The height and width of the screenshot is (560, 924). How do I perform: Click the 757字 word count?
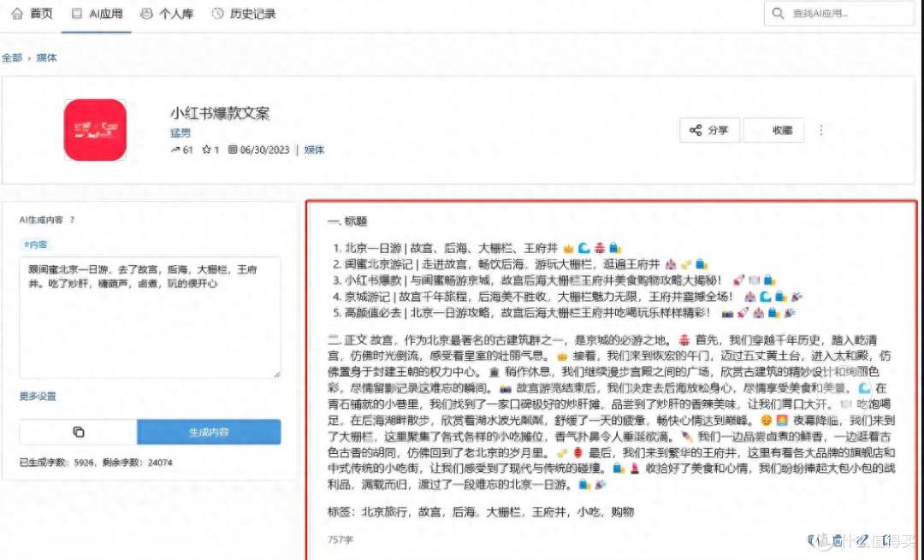pos(340,539)
